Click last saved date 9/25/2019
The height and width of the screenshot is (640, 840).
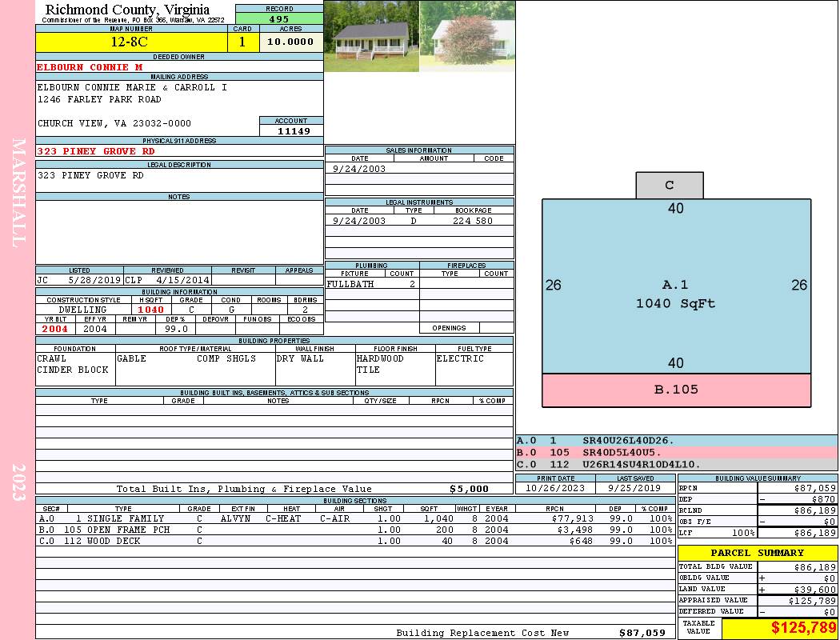[634, 488]
